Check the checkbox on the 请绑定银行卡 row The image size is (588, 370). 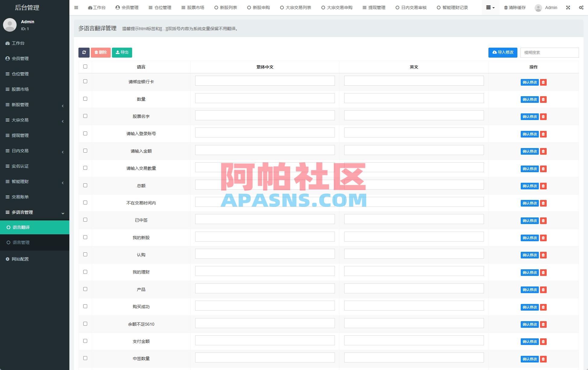[x=85, y=81]
